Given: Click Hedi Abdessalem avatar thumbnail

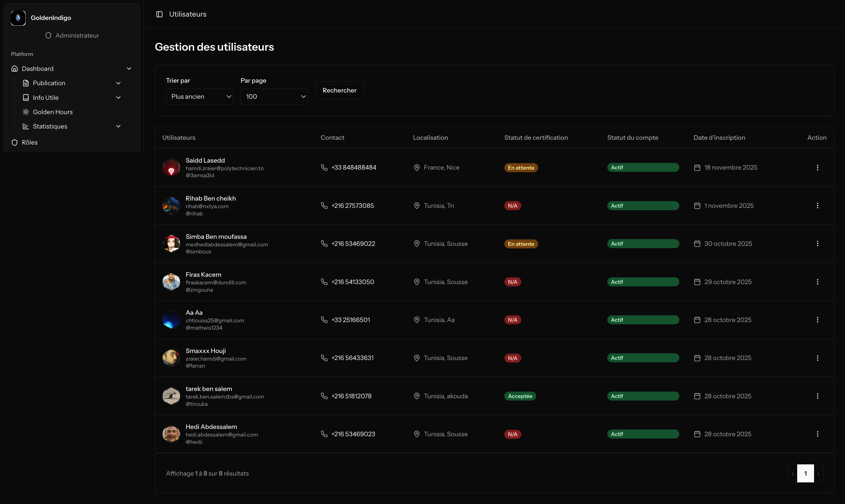Looking at the screenshot, I should pyautogui.click(x=171, y=434).
